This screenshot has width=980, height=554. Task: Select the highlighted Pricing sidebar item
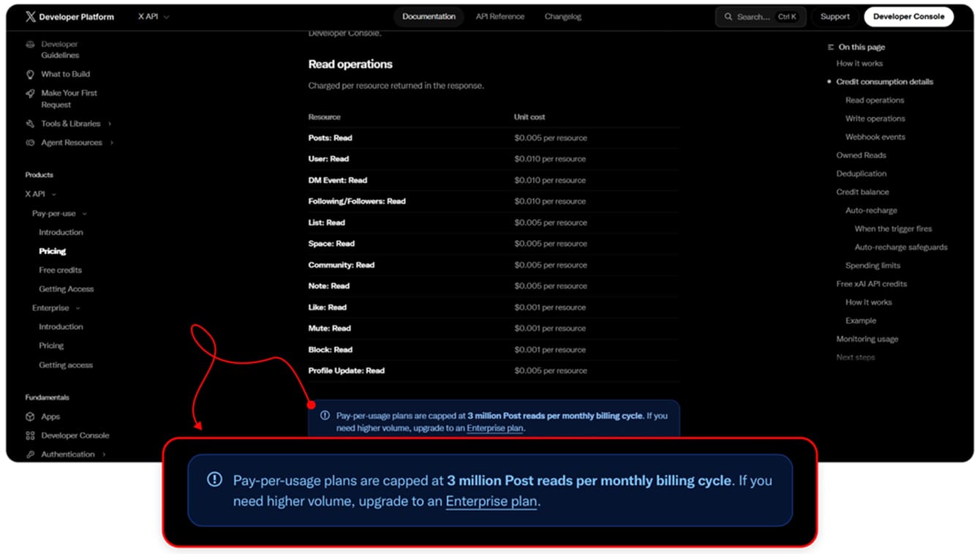tap(53, 252)
